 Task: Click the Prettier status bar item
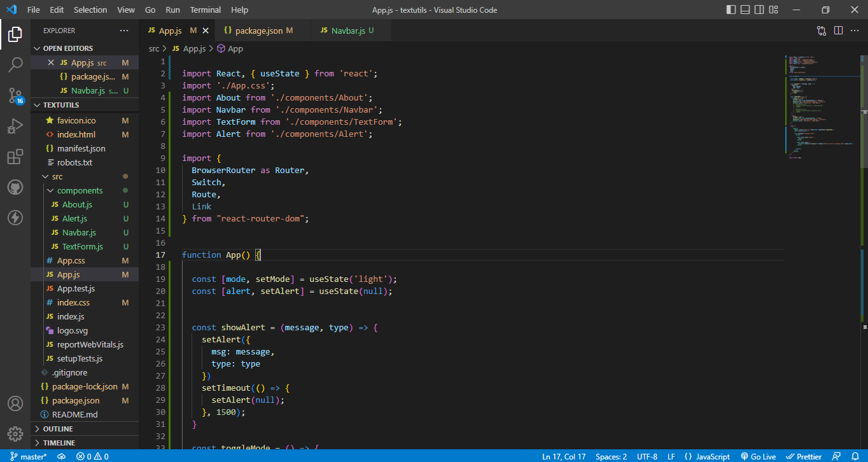click(x=804, y=456)
